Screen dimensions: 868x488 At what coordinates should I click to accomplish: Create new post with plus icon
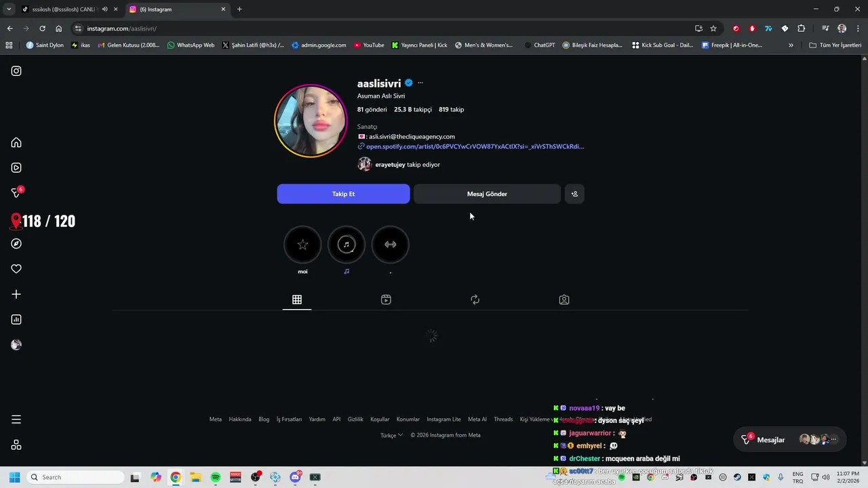(x=16, y=294)
